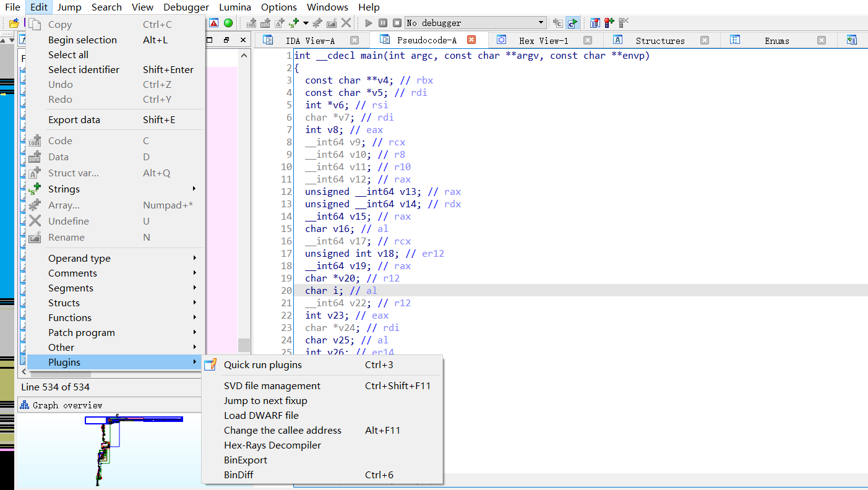Screen dimensions: 868x490
Task: Click the X undefine icon in toolbar
Action: click(x=346, y=23)
